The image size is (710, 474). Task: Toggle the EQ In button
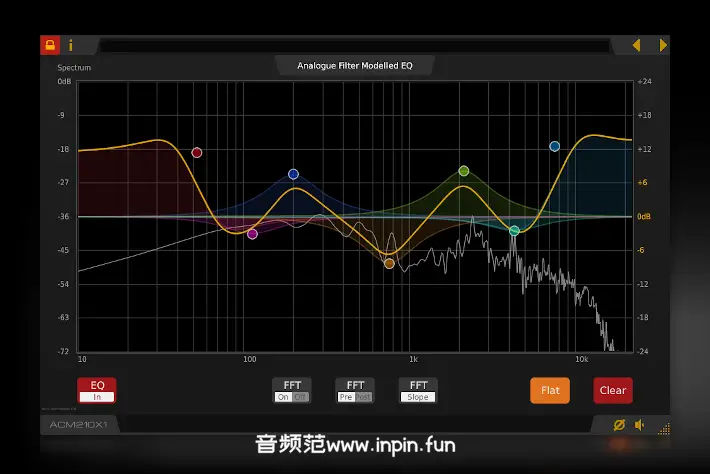[x=97, y=390]
